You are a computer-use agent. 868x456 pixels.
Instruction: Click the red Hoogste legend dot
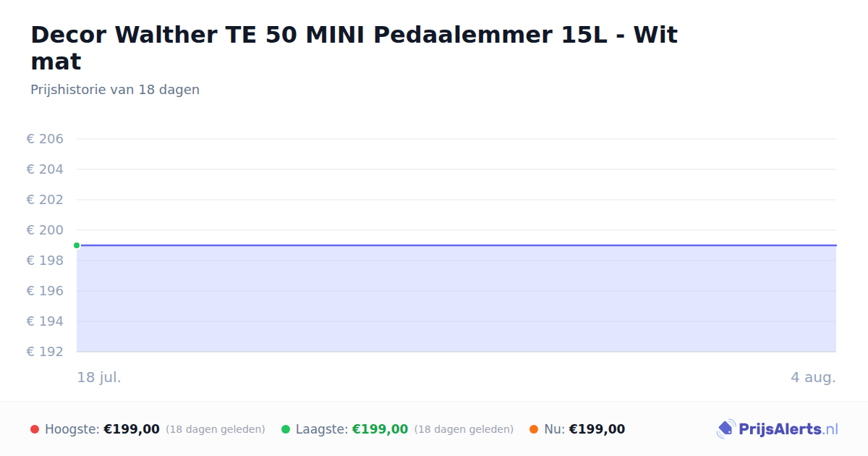point(35,429)
